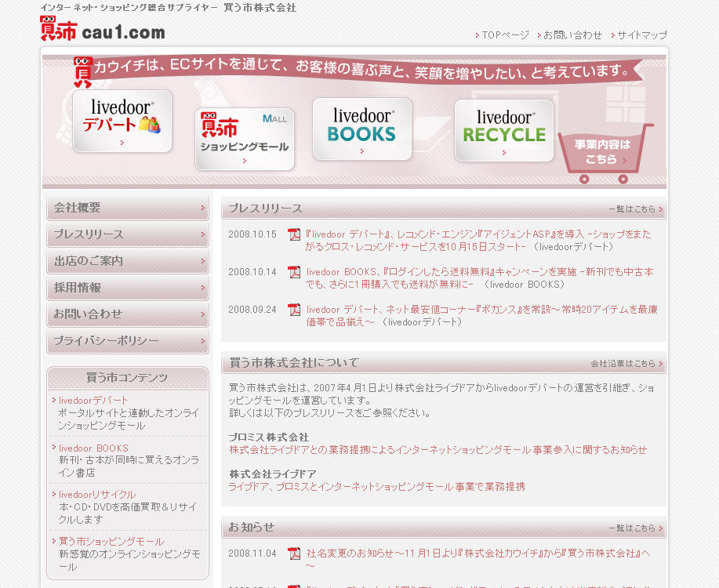Viewport: 719px width, 588px height.
Task: Open the PDF icon for 2008.11.04 notice
Action: point(294,554)
